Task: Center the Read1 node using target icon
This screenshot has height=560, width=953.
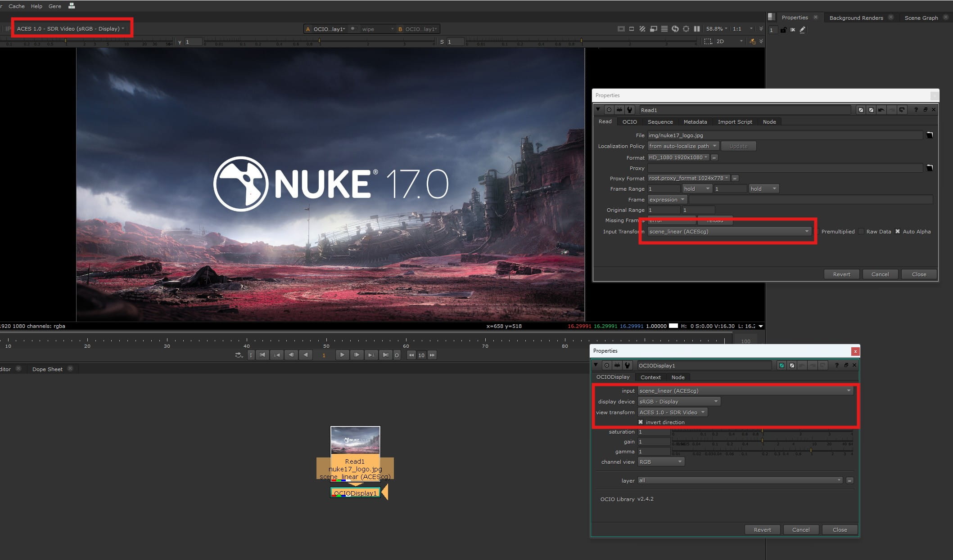Action: pyautogui.click(x=609, y=110)
